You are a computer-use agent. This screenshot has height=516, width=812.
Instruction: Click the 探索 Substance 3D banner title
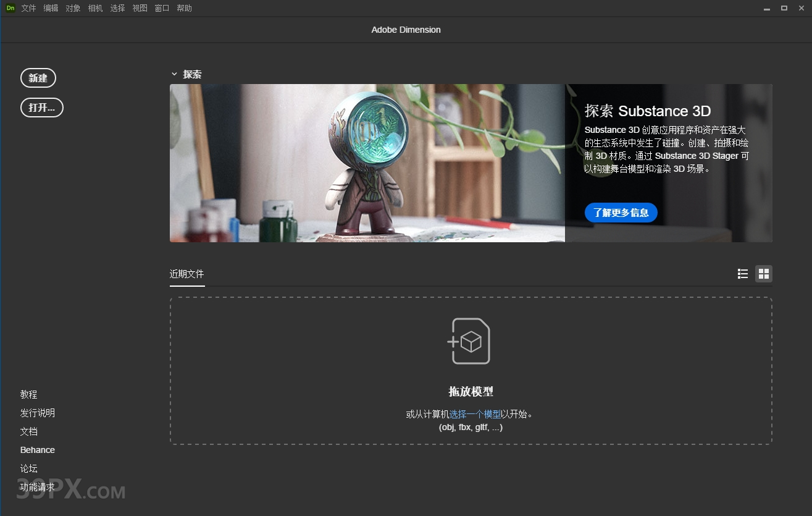coord(648,111)
